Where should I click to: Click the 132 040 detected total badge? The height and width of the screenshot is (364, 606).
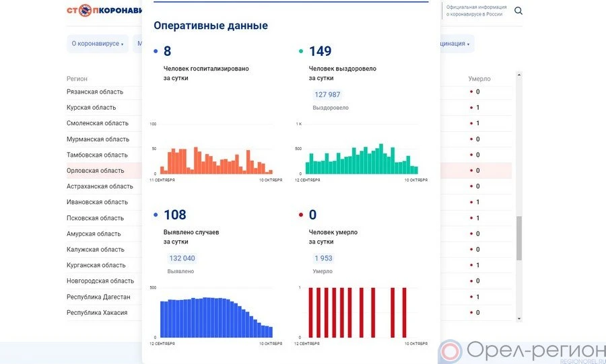181,258
